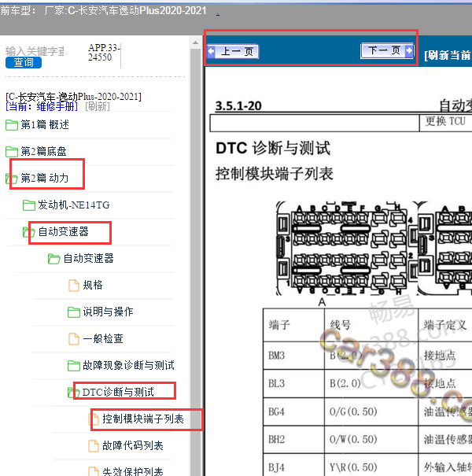472x476 pixels.
Task: Expand the 故障现象诊断与测试 folder
Action: pyautogui.click(x=129, y=366)
